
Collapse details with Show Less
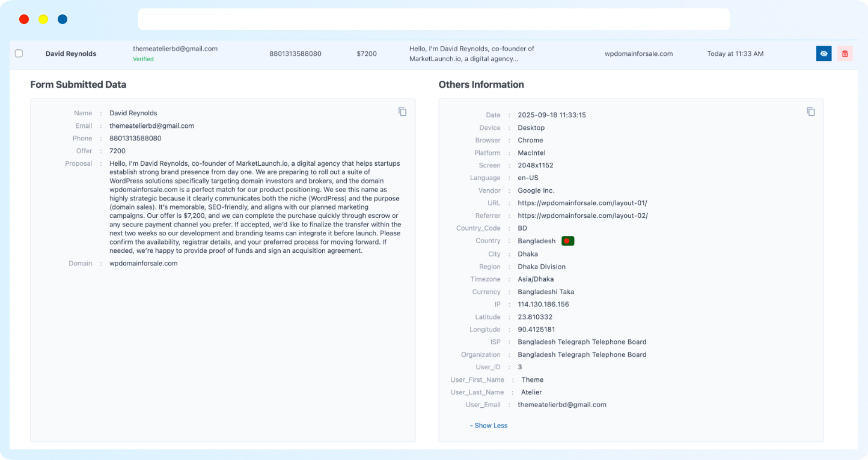click(491, 425)
